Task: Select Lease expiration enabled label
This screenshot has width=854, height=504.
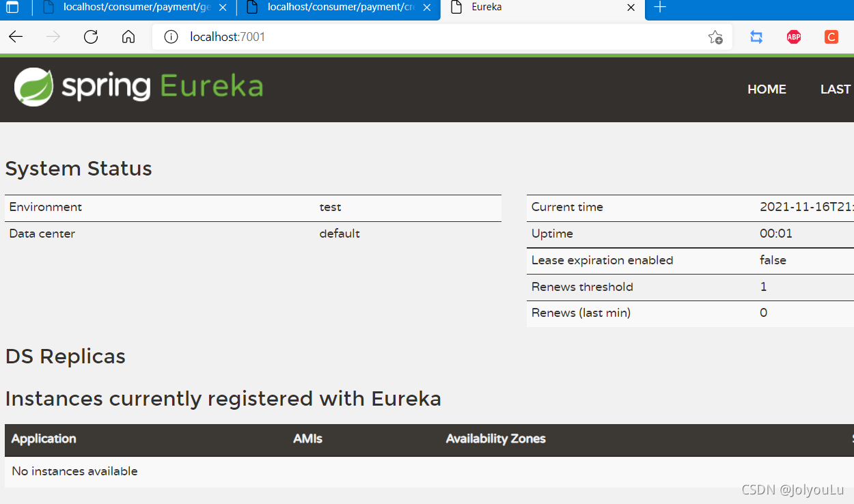Action: click(x=603, y=260)
